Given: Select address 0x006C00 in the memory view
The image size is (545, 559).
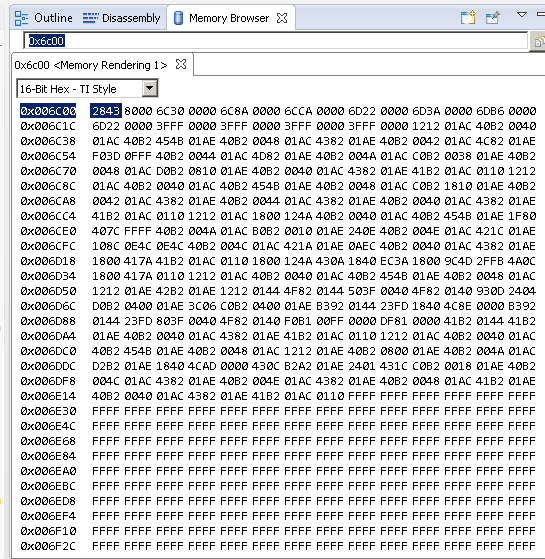Looking at the screenshot, I should [48, 111].
